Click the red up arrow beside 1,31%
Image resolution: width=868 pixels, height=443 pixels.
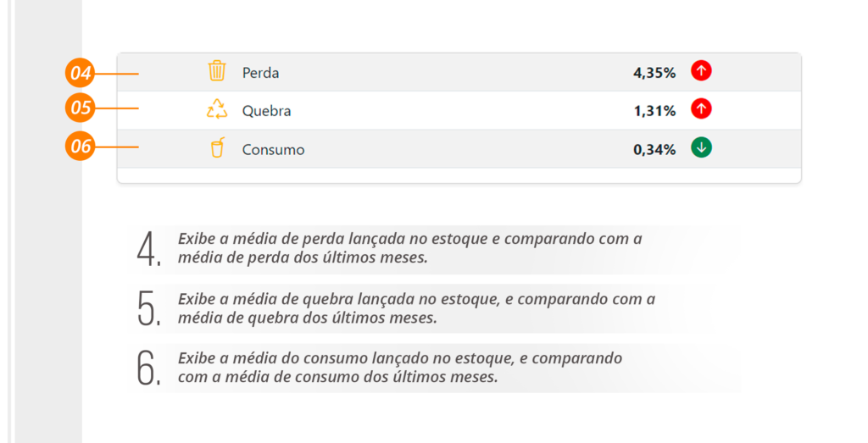click(701, 109)
